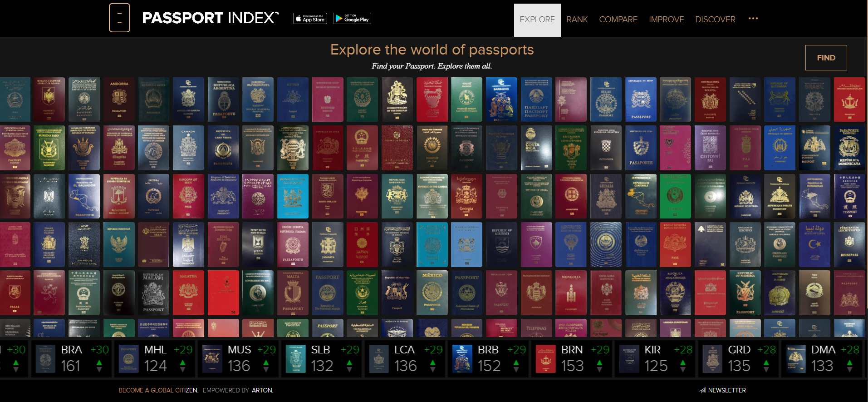Select the DMA 133 ticker entry
This screenshot has height=402, width=868.
pos(822,358)
